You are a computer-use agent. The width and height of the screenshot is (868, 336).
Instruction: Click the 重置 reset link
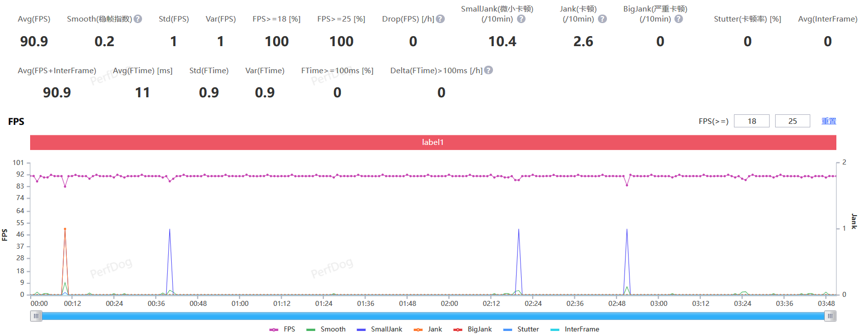click(828, 121)
